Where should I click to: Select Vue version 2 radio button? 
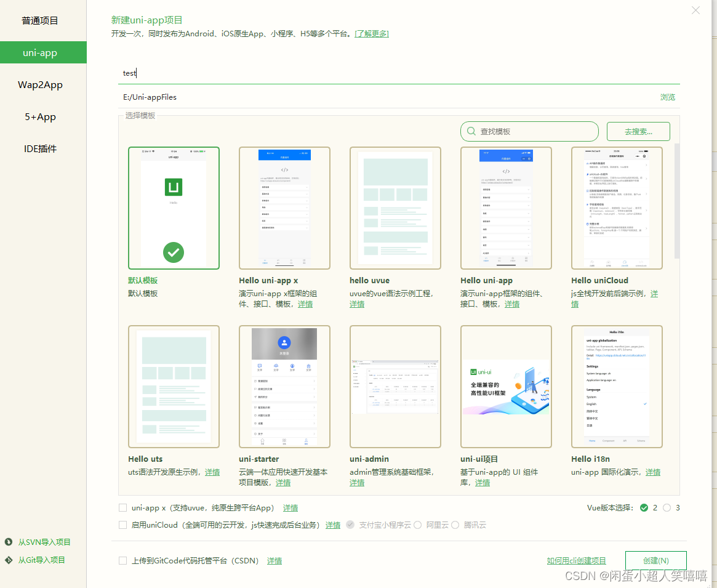[644, 507]
